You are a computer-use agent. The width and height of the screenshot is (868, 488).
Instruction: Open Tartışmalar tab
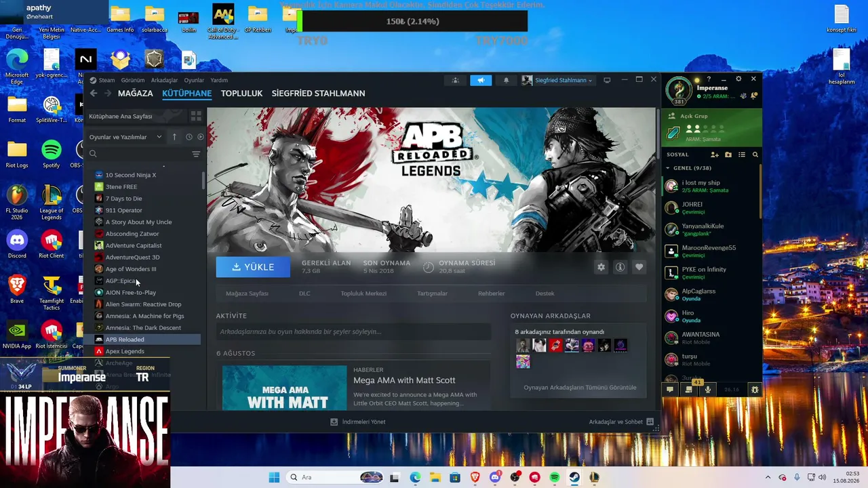click(x=432, y=293)
